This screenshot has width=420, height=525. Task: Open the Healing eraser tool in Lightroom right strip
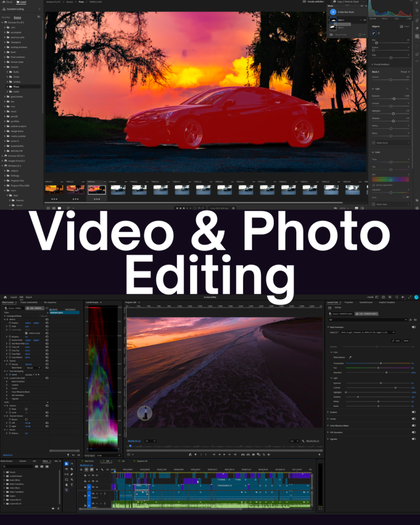(x=417, y=29)
